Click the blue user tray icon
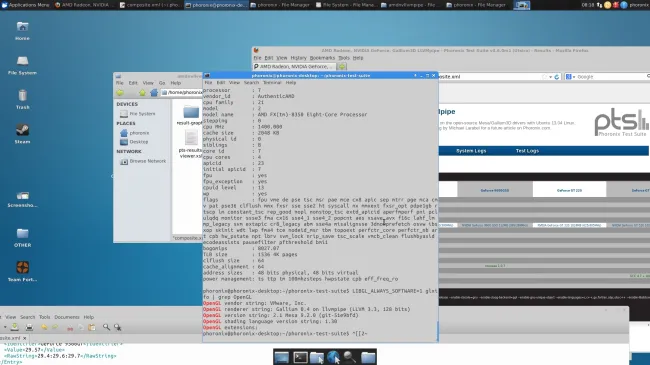This screenshot has height=365, width=650. click(624, 5)
